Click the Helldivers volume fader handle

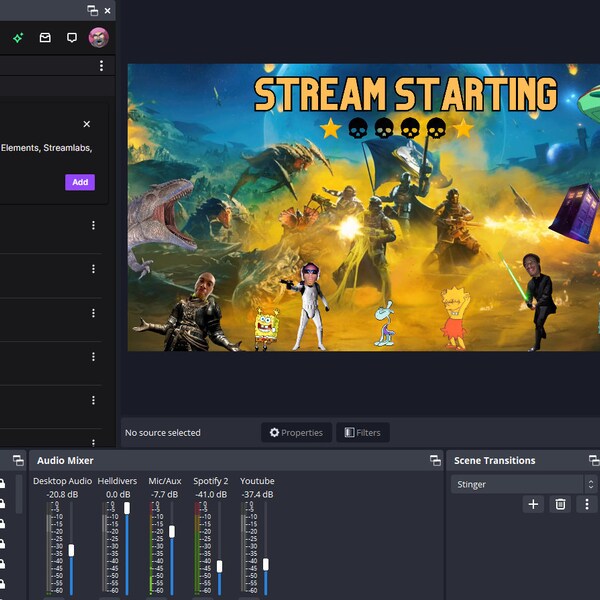point(127,508)
